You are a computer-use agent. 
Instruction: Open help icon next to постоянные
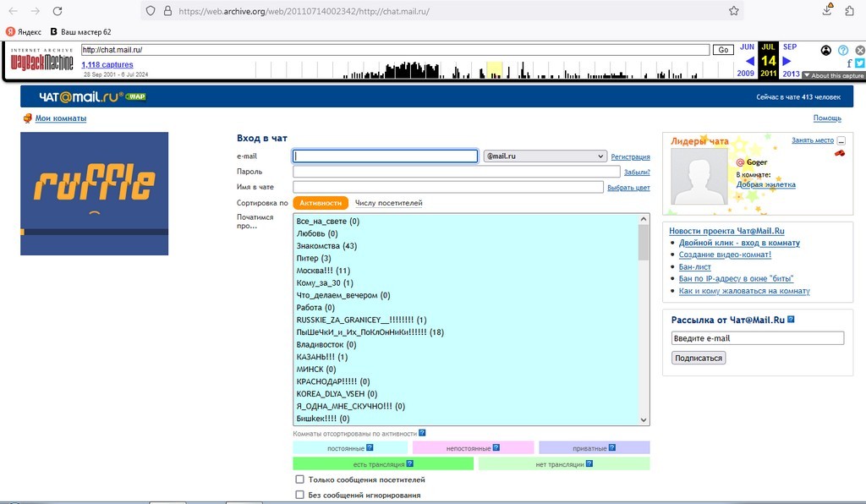(370, 447)
